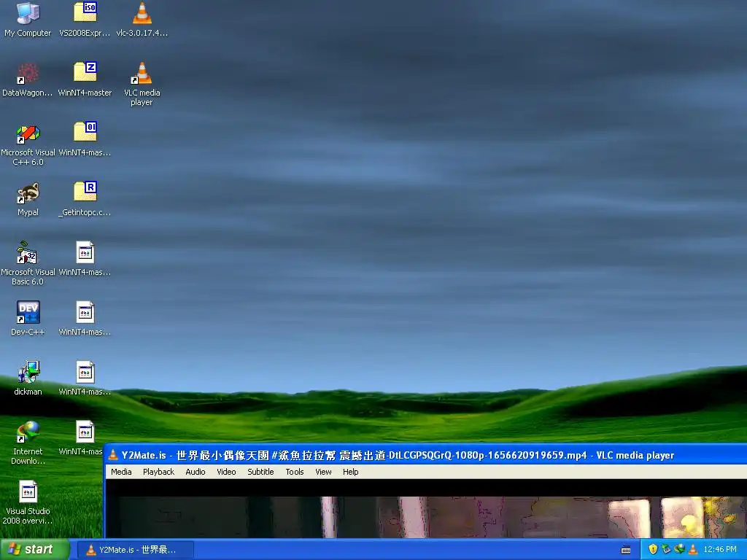Open the Media menu in VLC
This screenshot has width=747, height=560.
coord(121,472)
